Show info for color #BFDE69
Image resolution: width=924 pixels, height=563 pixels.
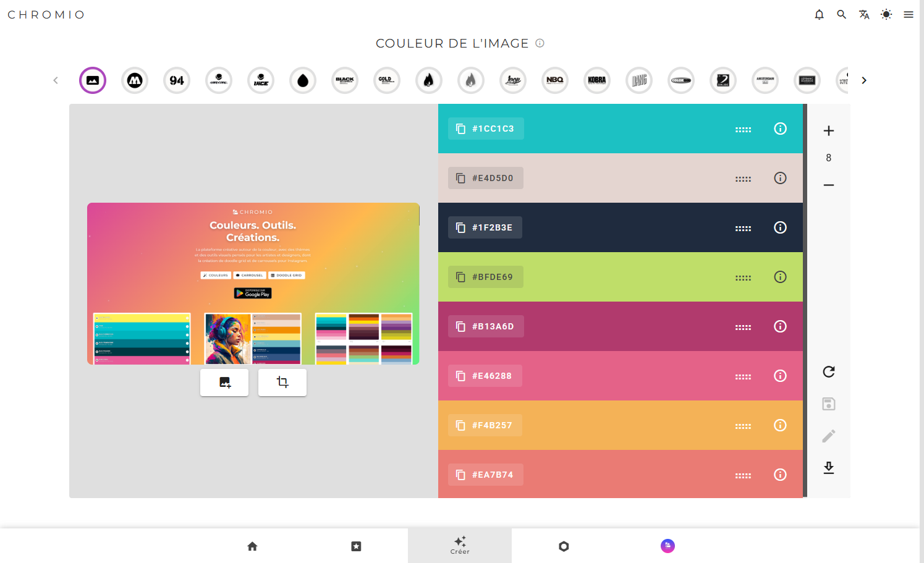tap(781, 277)
